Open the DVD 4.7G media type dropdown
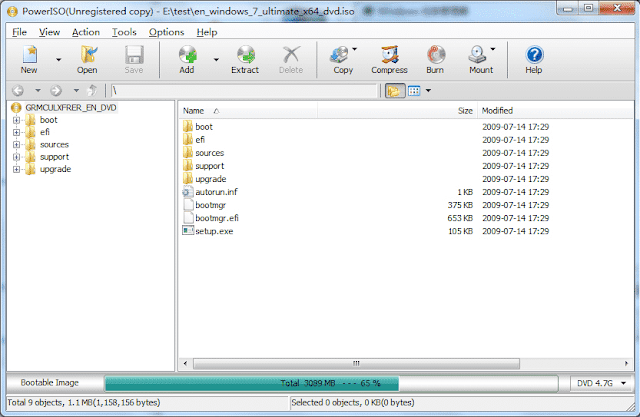 [601, 383]
